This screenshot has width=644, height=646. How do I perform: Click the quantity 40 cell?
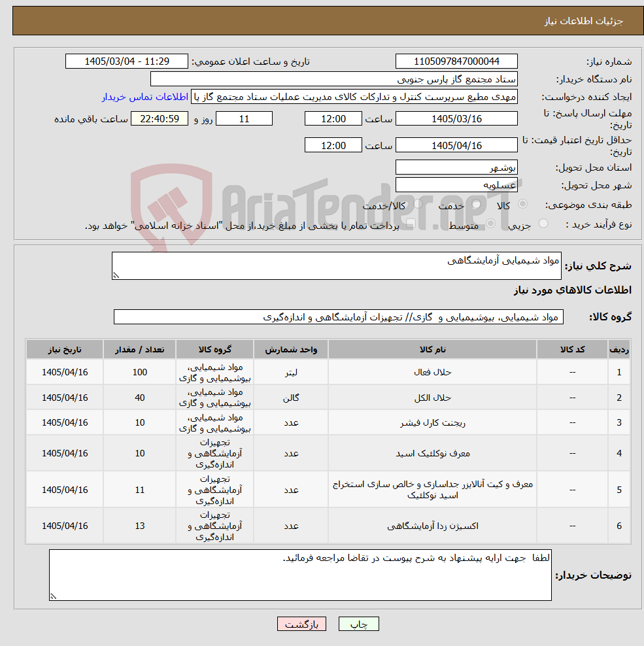[140, 398]
